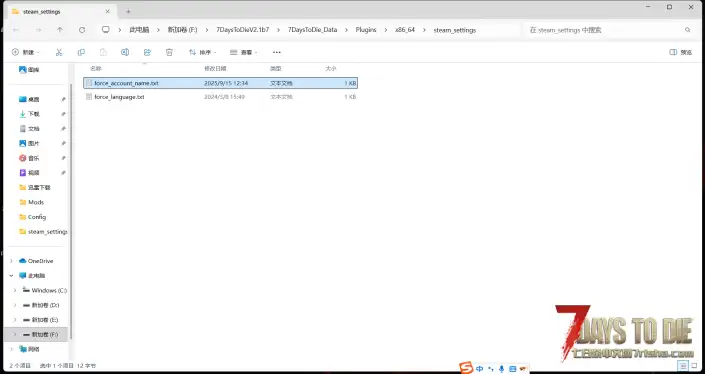
Task: Click x86_64 breadcrumb
Action: pos(405,30)
